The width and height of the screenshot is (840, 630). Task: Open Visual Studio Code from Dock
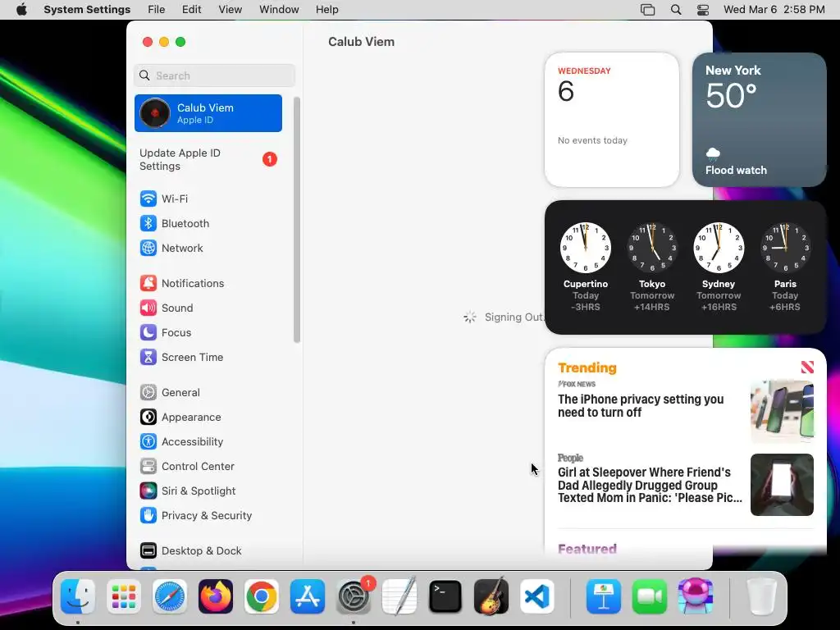[x=537, y=596]
